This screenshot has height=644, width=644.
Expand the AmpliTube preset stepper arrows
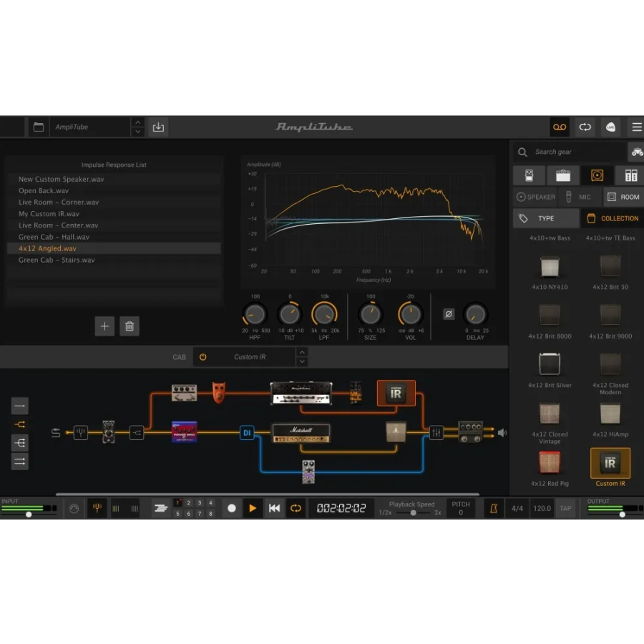pyautogui.click(x=137, y=127)
